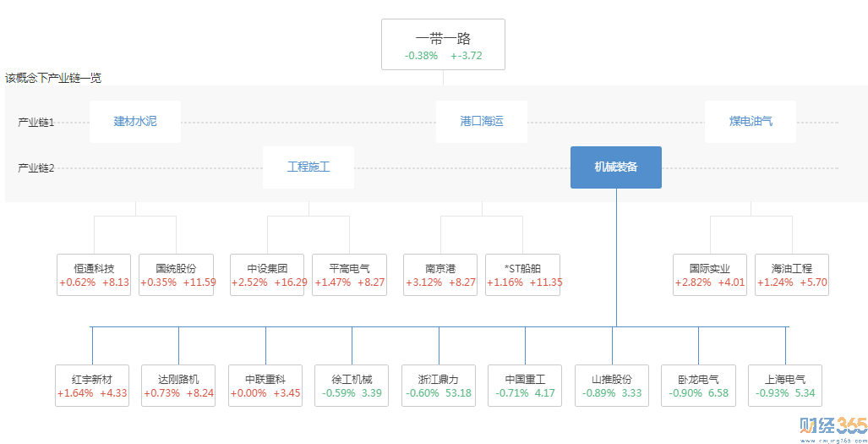Select the highlighted 机械装备 chain
The width and height of the screenshot is (868, 444).
616,167
